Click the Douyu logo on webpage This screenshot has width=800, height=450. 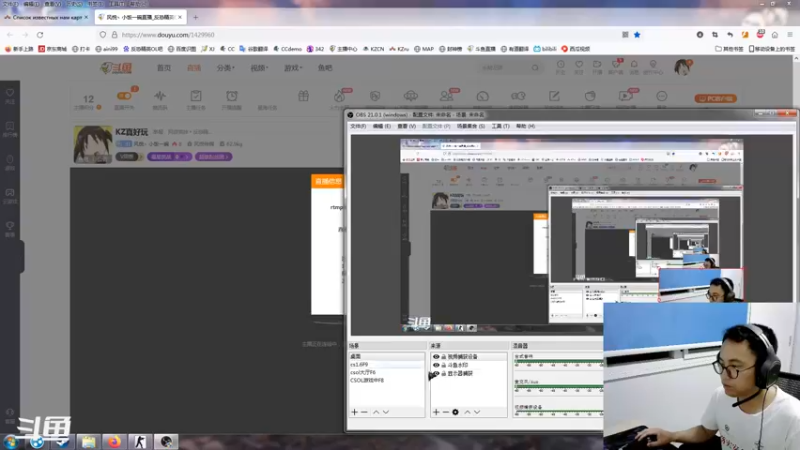pyautogui.click(x=116, y=68)
